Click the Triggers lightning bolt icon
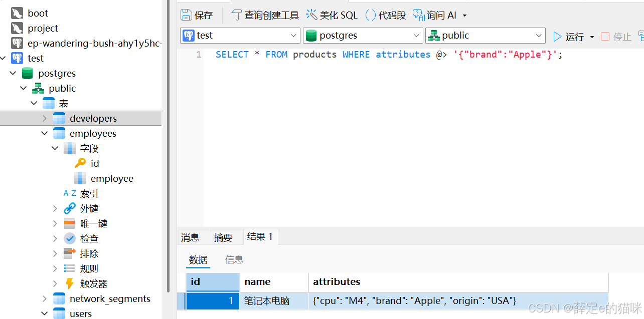The height and width of the screenshot is (319, 644). tap(70, 284)
